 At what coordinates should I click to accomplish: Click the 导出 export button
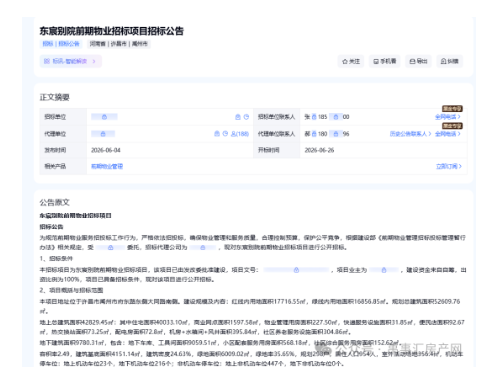click(418, 61)
